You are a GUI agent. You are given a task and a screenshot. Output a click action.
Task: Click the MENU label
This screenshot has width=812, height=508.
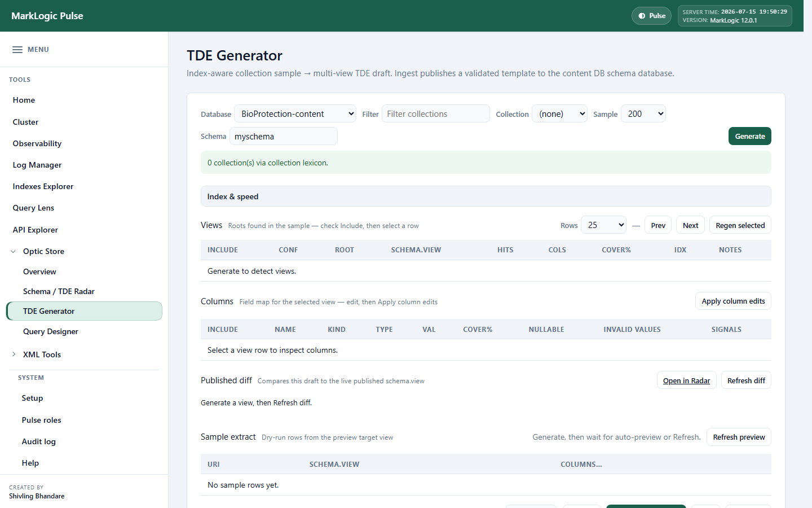click(x=38, y=50)
